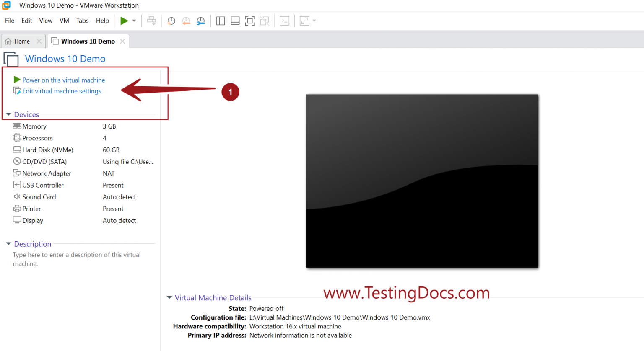Click the green Power On toolbar button
Image resolution: width=644 pixels, height=351 pixels.
[124, 21]
